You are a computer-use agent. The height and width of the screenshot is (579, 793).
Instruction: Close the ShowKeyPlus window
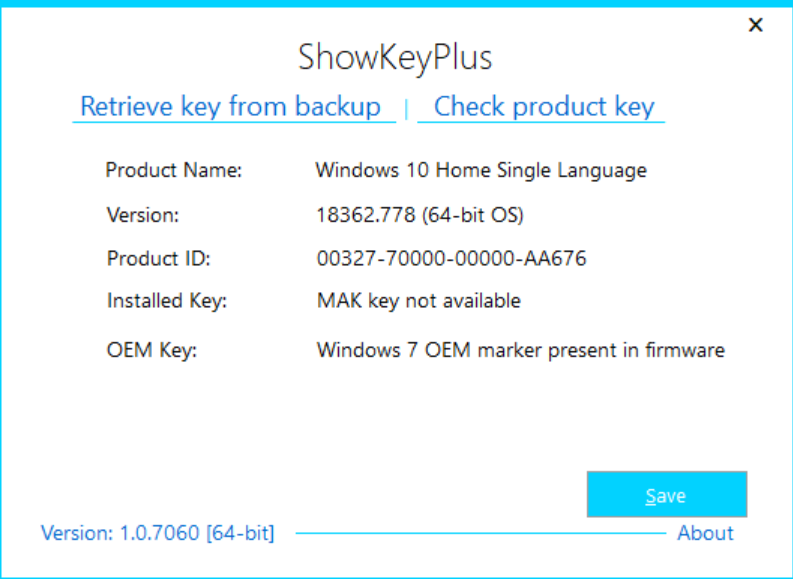[x=756, y=25]
